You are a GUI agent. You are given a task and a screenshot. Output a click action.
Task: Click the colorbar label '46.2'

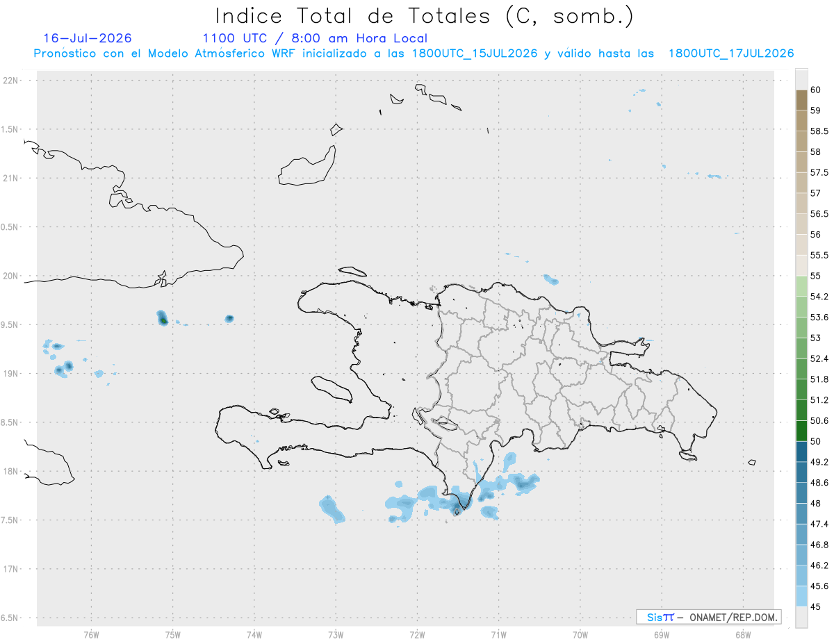pyautogui.click(x=819, y=565)
